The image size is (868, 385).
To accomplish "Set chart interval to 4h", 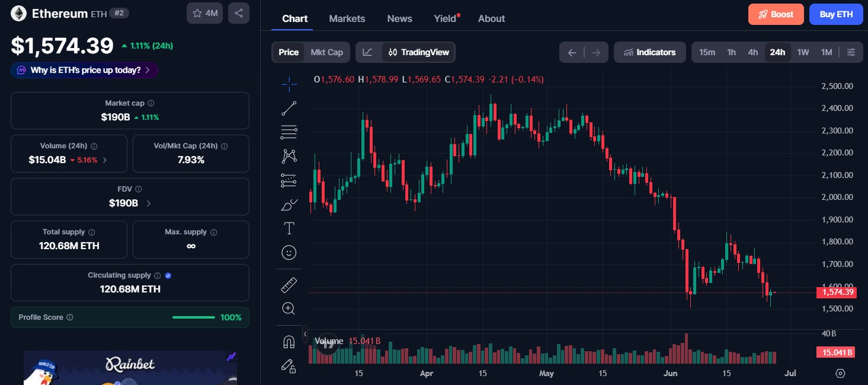I will pos(753,52).
